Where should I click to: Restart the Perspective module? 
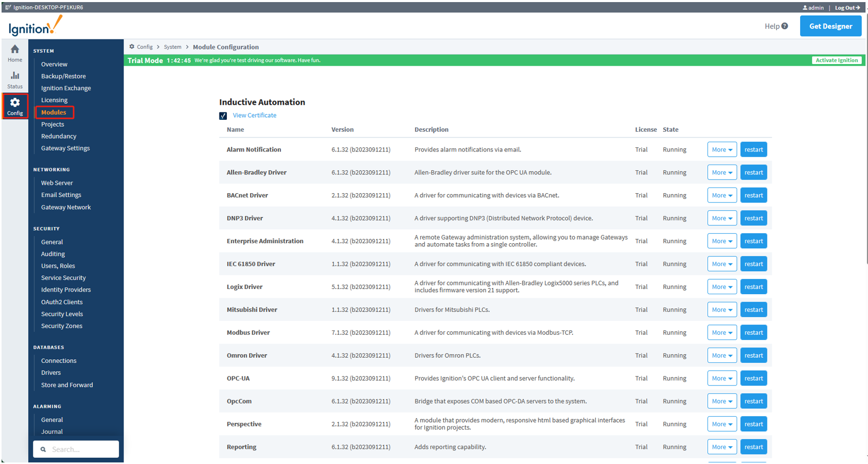pyautogui.click(x=754, y=424)
